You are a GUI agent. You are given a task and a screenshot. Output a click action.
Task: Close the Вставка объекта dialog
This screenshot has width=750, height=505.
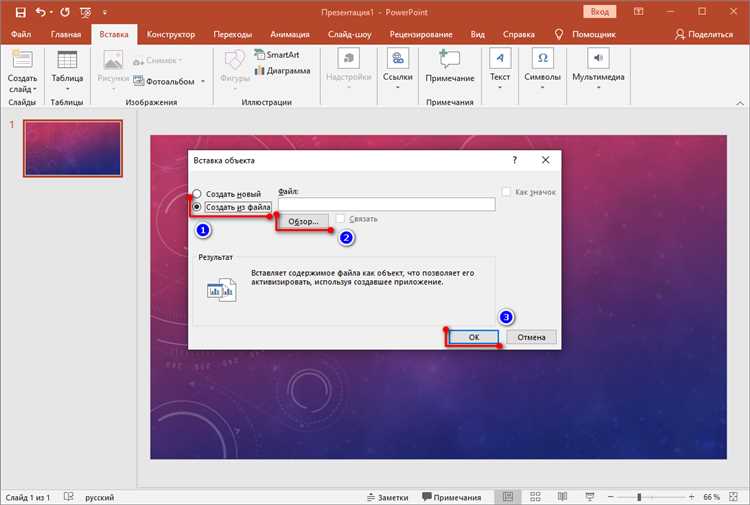545,160
